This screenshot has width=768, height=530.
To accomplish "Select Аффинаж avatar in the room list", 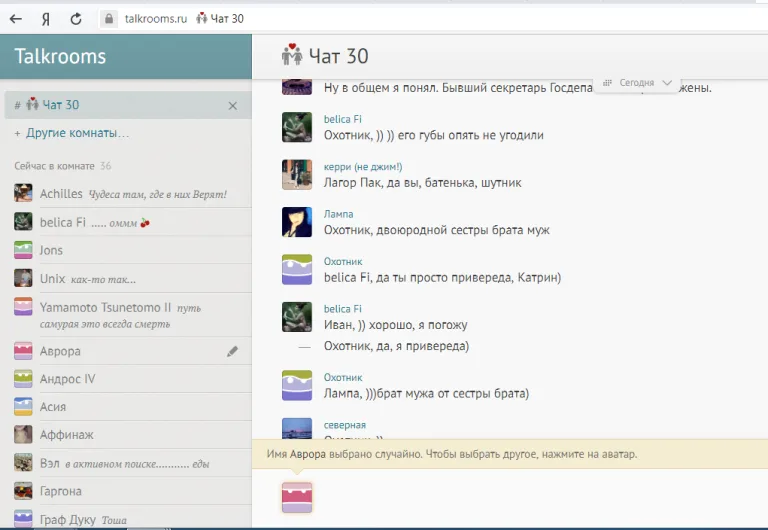I will pyautogui.click(x=23, y=434).
